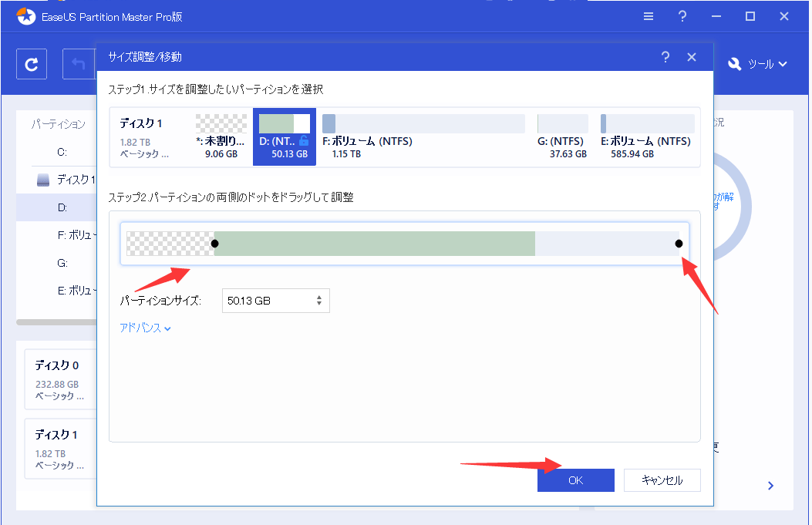This screenshot has width=812, height=525.
Task: Click the lock icon on the D: partition
Action: click(304, 140)
